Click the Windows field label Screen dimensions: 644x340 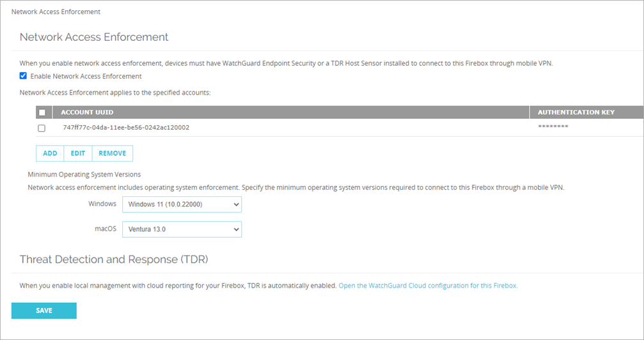point(102,204)
